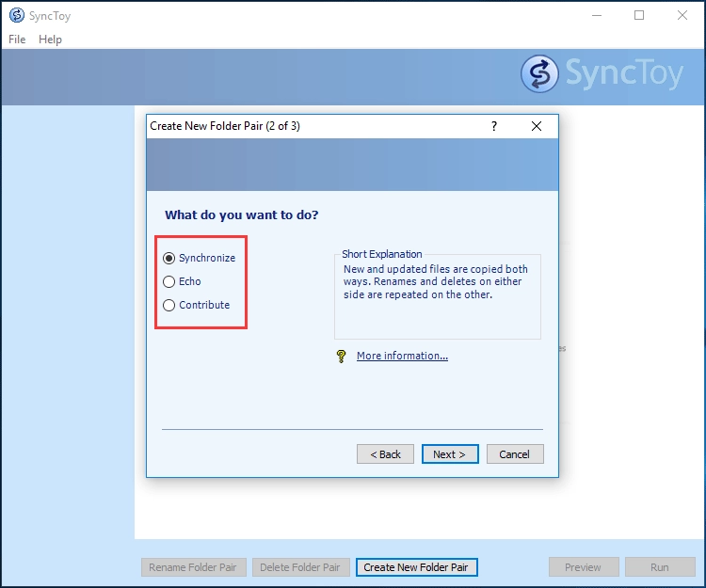The width and height of the screenshot is (706, 588).
Task: Click the explanation text about copied files
Action: coord(436,281)
